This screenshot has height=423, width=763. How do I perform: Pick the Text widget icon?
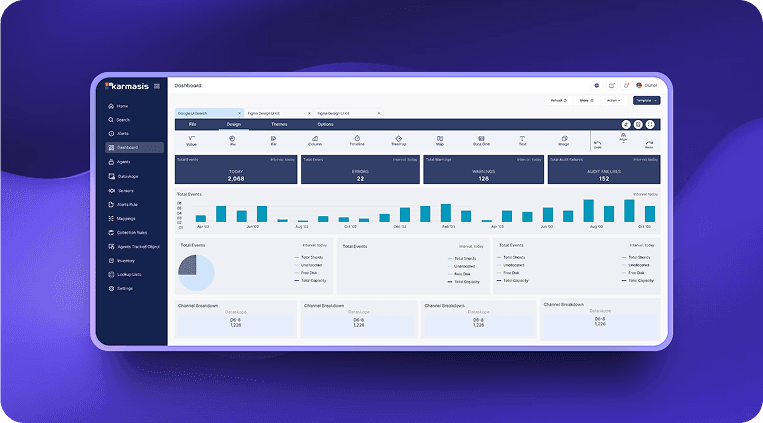(522, 140)
